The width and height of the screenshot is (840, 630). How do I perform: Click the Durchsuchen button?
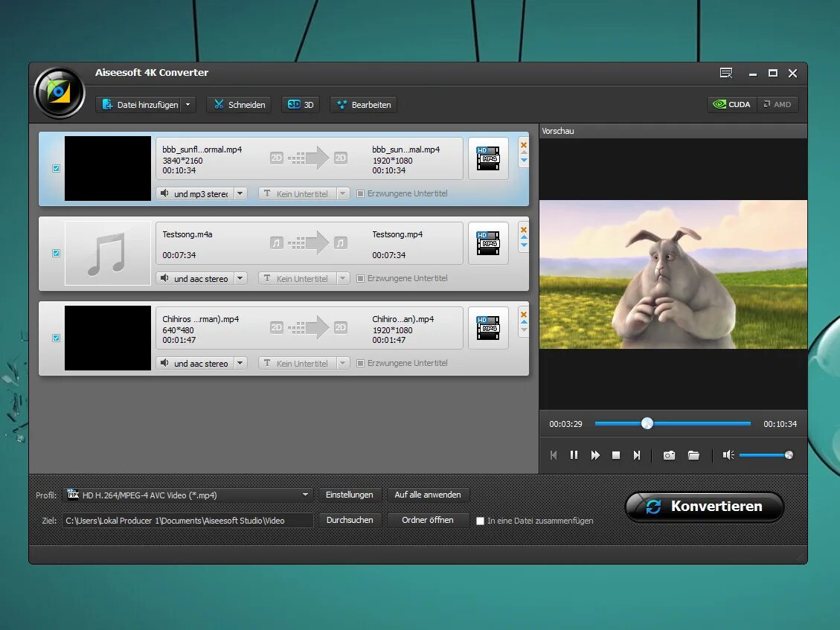[x=349, y=520]
